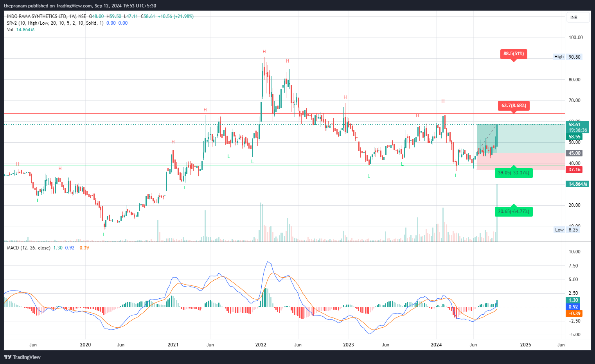Click the MACD line value label 0.92

pos(573,307)
